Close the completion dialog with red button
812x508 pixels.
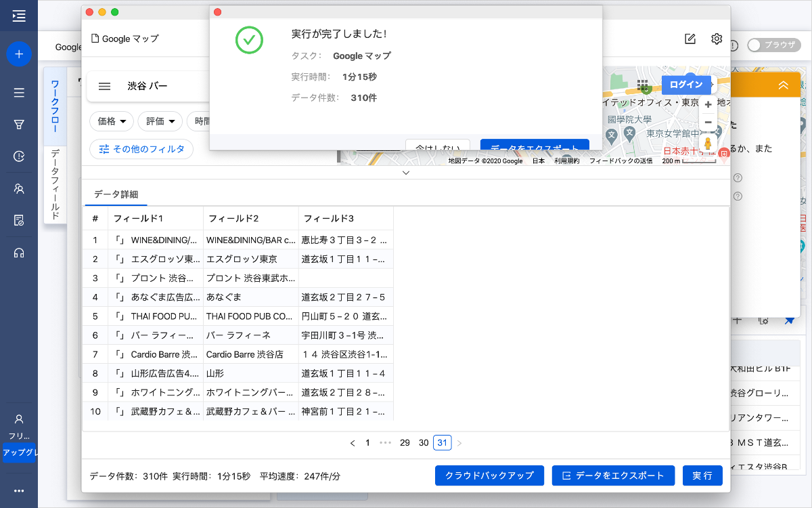[217, 12]
